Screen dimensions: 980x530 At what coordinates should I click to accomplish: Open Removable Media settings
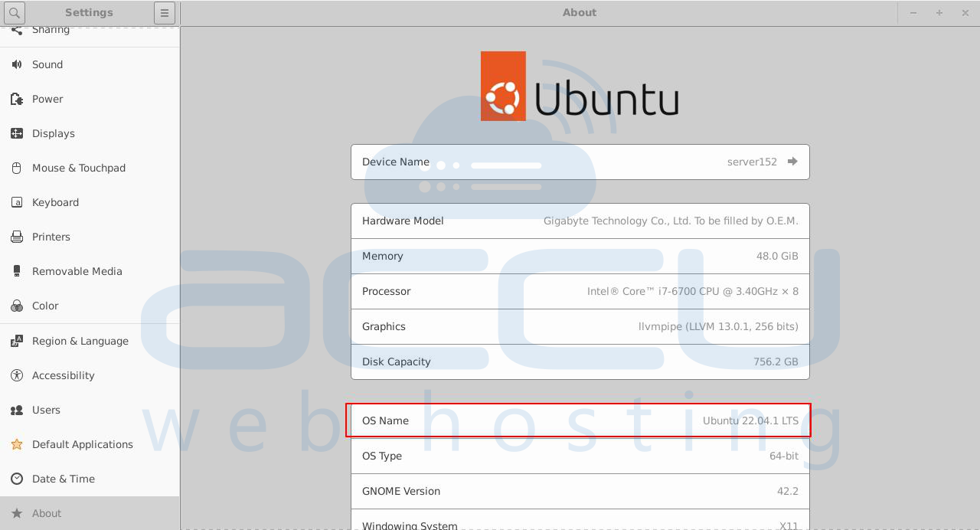point(90,271)
